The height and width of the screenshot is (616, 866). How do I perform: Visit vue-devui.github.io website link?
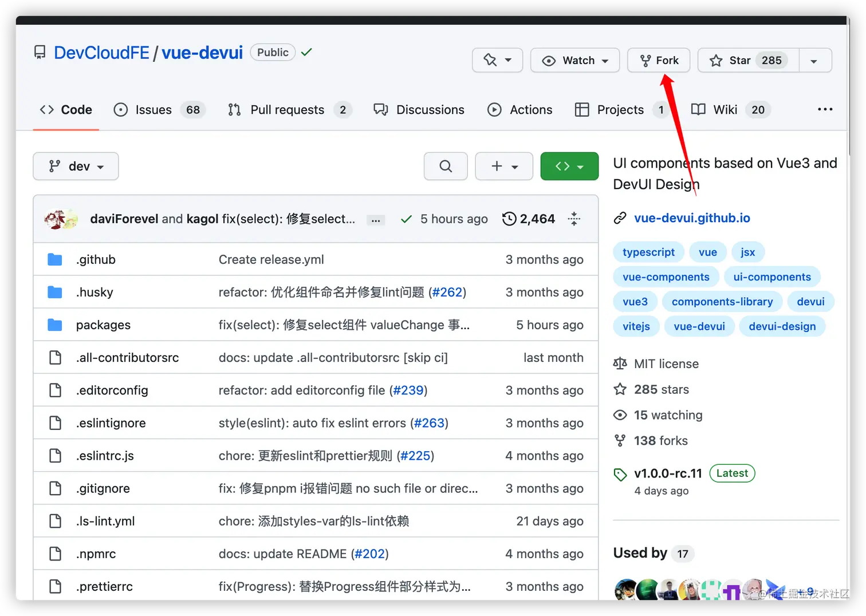click(692, 218)
